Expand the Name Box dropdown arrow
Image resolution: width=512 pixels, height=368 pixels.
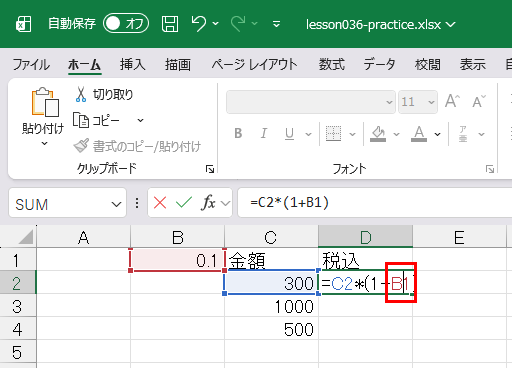pyautogui.click(x=116, y=204)
